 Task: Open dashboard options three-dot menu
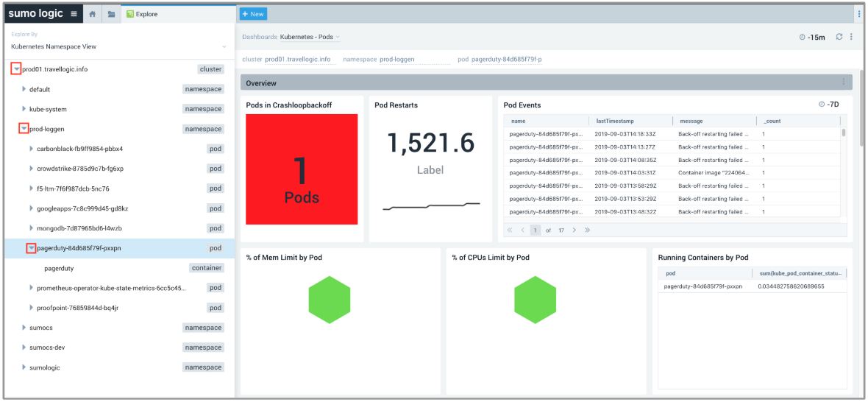851,37
